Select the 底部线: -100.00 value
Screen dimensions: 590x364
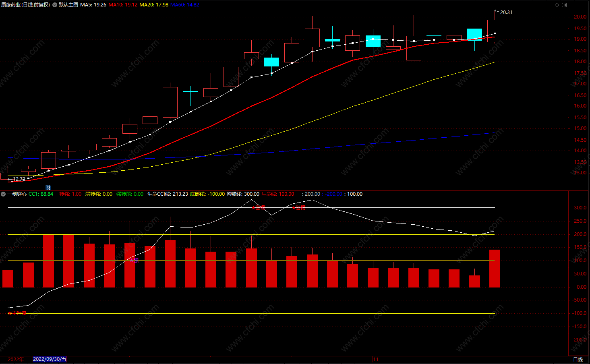[207, 194]
